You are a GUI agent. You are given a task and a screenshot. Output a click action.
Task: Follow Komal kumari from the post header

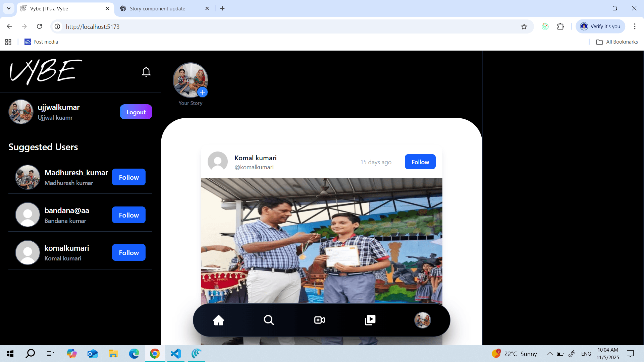[x=420, y=162]
